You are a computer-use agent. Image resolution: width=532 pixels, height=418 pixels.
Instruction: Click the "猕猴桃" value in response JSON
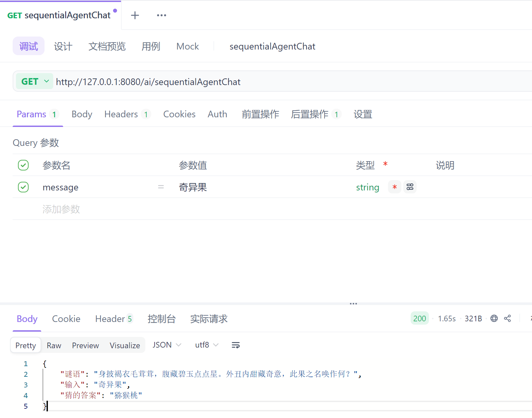pos(126,395)
